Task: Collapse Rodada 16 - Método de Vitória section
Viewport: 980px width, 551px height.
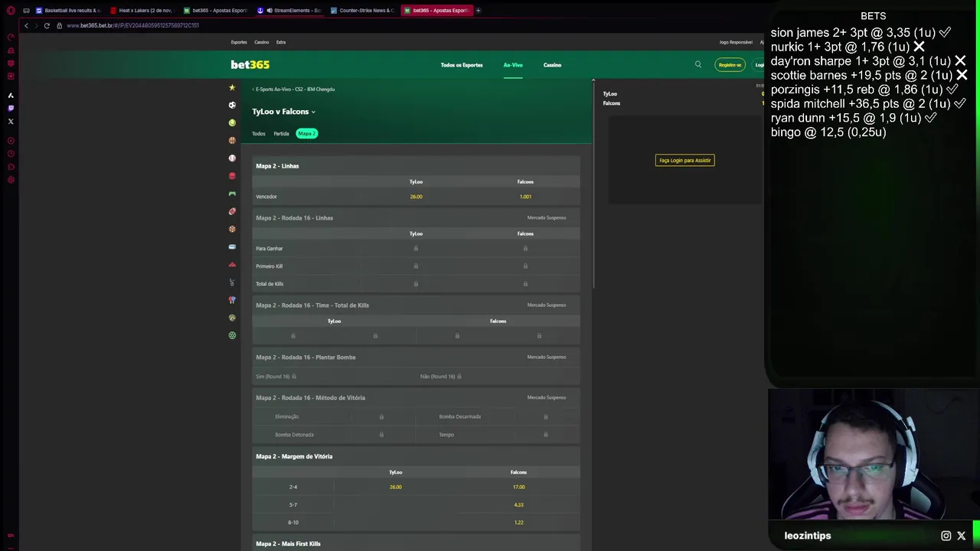Action: point(416,398)
